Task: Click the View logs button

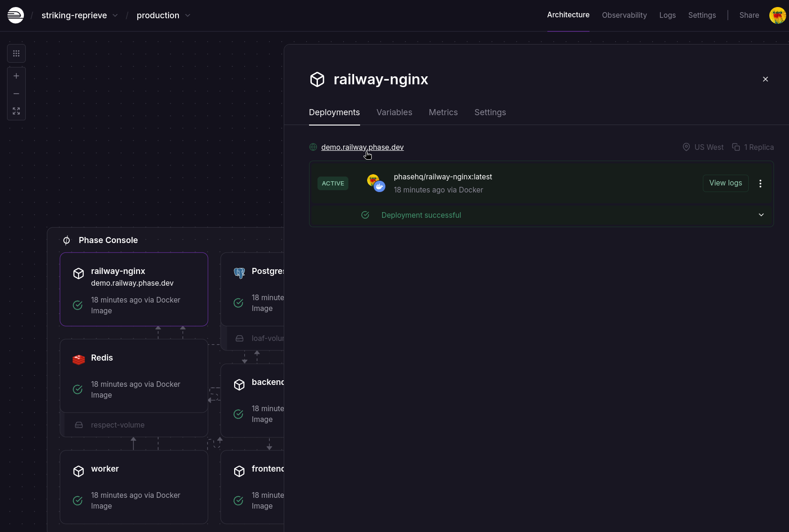Action: [x=725, y=183]
